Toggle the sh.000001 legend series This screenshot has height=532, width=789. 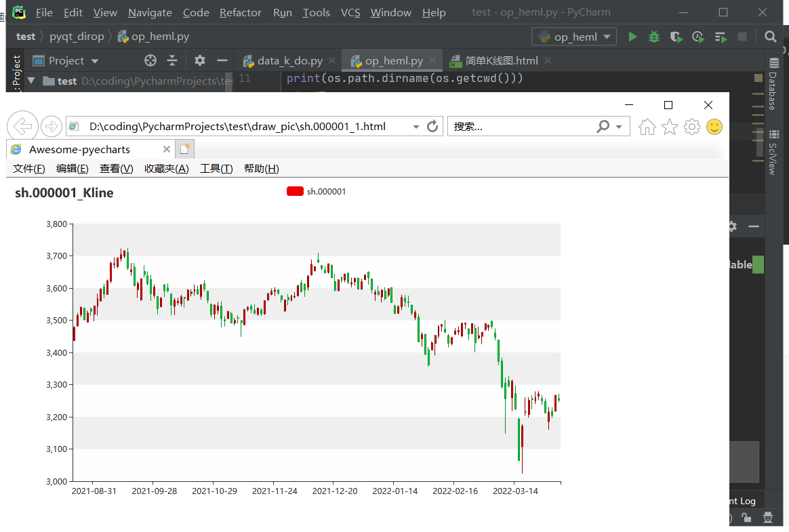tap(295, 192)
